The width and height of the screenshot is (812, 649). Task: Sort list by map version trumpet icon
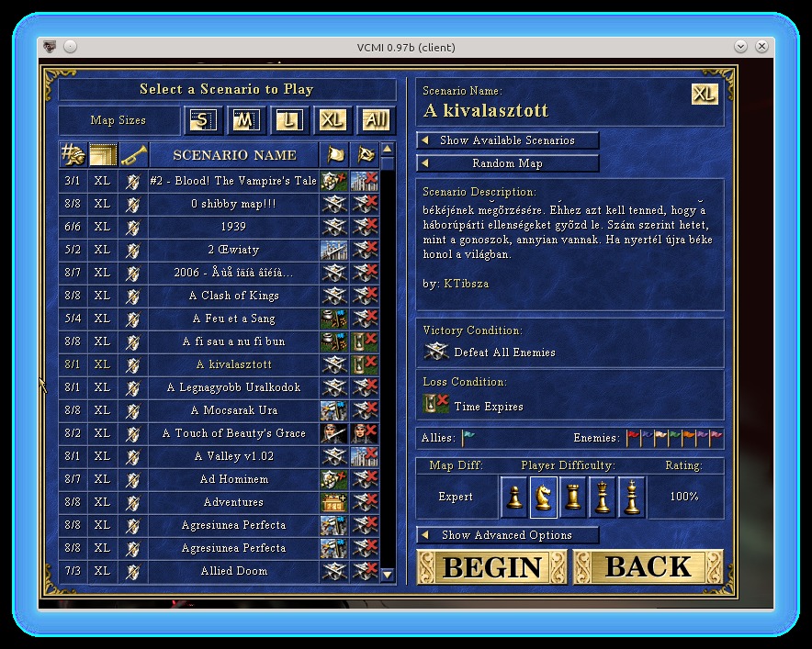(x=132, y=155)
